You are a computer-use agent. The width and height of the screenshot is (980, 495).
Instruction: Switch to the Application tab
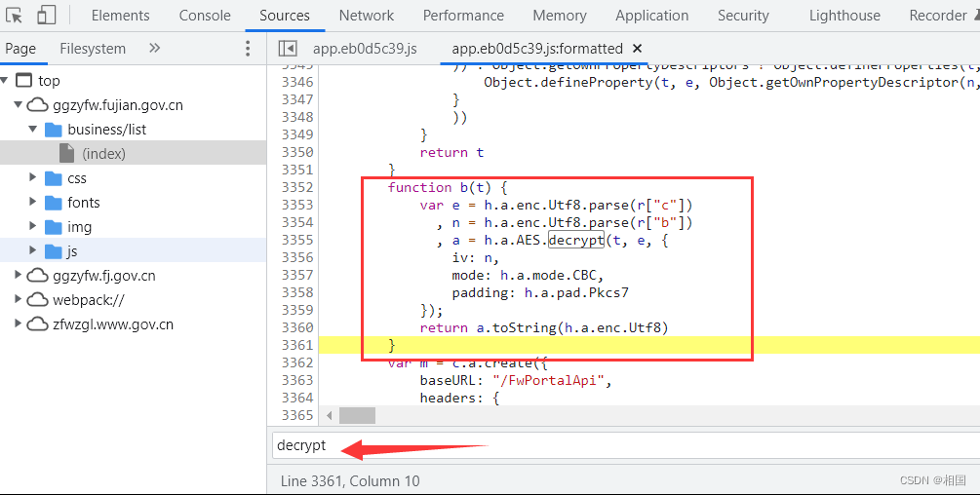point(652,16)
